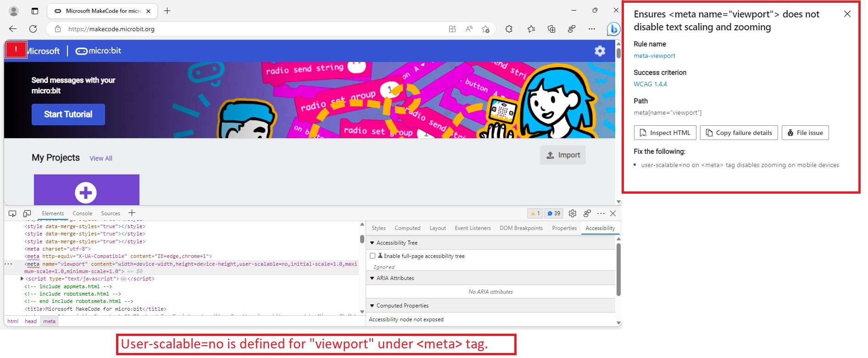The image size is (868, 358).
Task: Add more tools with DevTools plus
Action: tap(132, 213)
